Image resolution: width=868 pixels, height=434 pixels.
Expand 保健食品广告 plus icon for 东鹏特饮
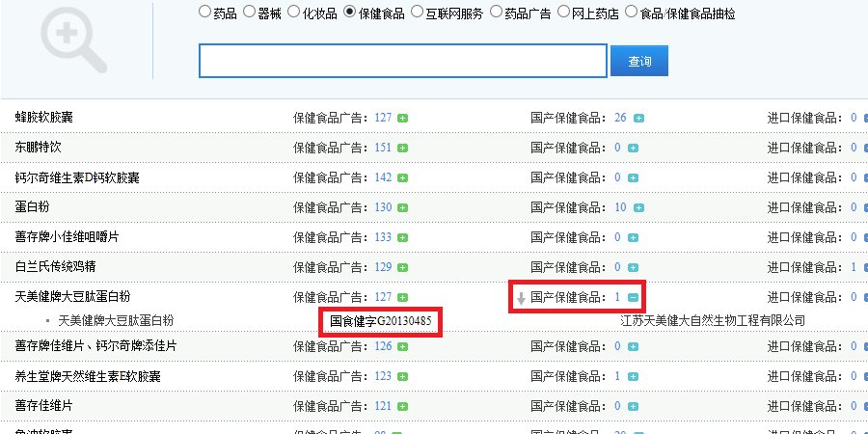point(402,148)
